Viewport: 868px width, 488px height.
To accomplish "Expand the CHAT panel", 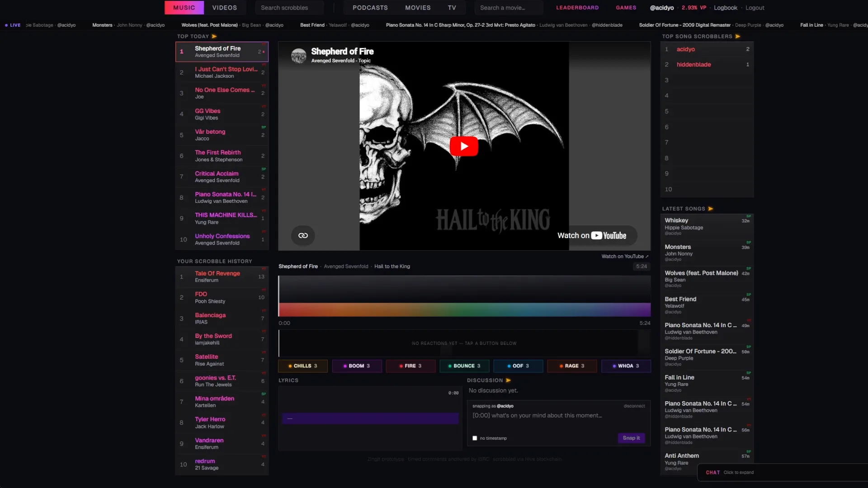I will click(782, 473).
